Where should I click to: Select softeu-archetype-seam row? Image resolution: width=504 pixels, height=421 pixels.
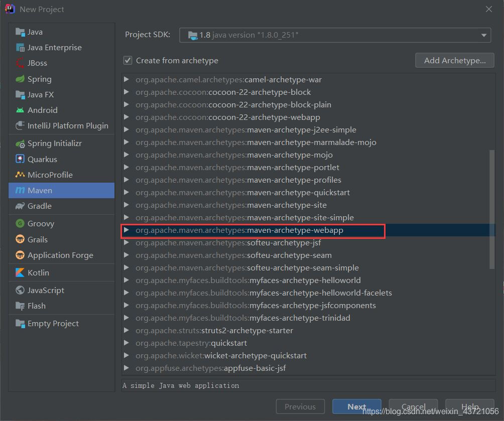click(x=308, y=255)
